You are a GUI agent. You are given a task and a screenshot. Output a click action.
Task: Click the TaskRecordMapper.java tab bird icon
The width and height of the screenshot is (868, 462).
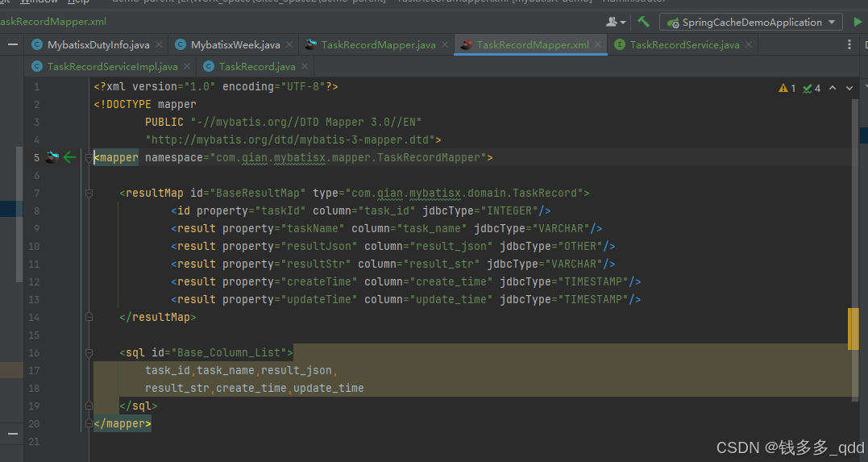311,44
